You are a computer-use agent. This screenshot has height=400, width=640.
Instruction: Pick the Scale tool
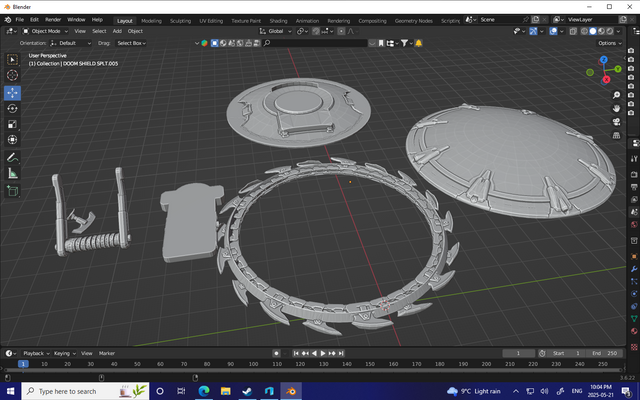click(12, 124)
